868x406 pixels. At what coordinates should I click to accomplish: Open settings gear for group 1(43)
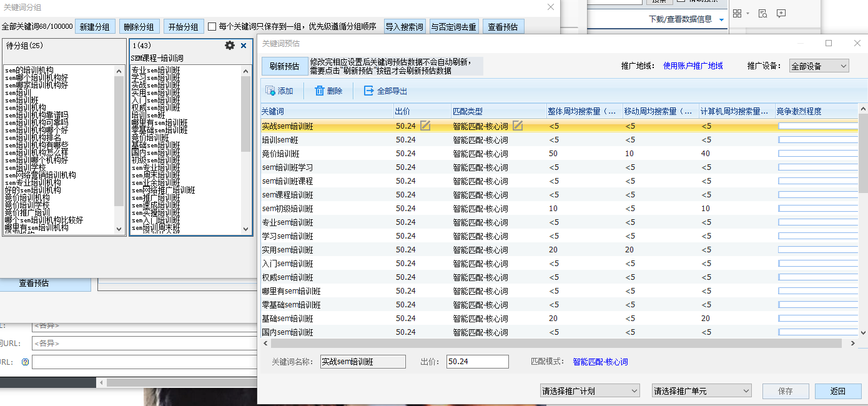point(230,46)
